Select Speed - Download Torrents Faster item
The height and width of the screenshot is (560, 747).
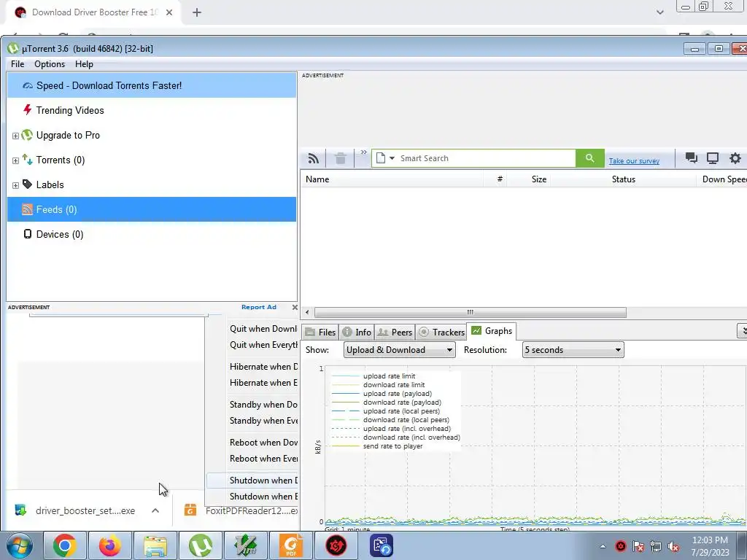coord(152,86)
